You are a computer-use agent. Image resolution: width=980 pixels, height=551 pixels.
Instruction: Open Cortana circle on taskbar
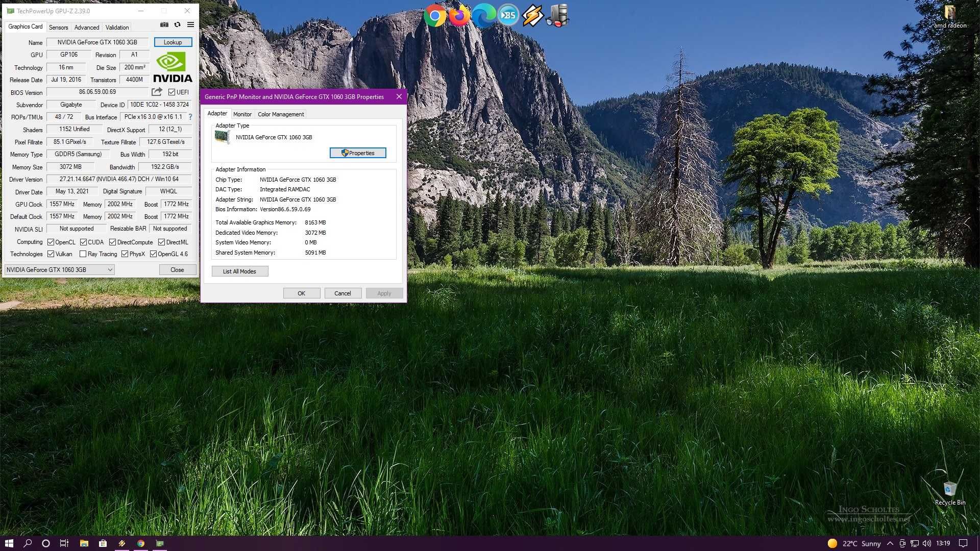(45, 543)
